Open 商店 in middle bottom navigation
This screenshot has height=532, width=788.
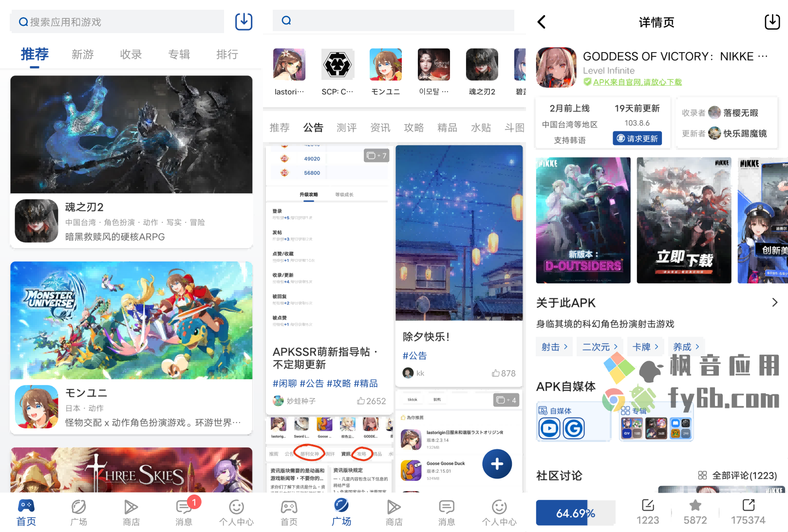pos(394,513)
